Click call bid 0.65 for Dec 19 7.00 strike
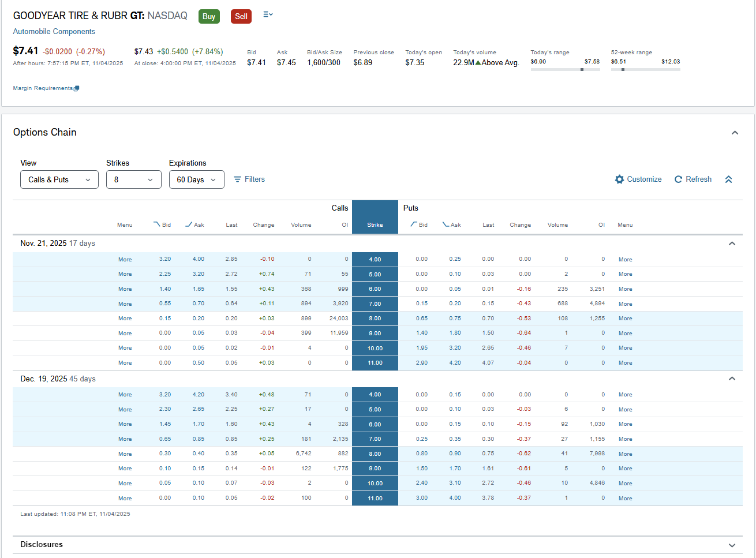The height and width of the screenshot is (558, 756). pos(165,439)
